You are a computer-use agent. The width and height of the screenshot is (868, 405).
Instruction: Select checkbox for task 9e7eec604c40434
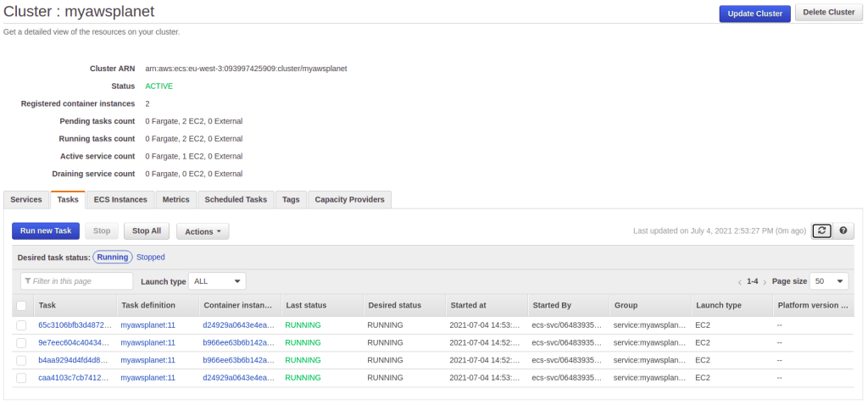point(21,342)
